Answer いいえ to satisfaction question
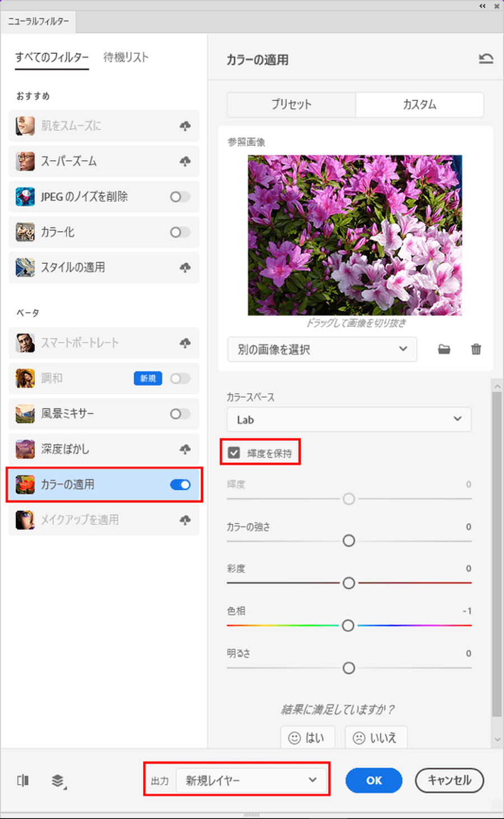The height and width of the screenshot is (819, 504). [376, 738]
